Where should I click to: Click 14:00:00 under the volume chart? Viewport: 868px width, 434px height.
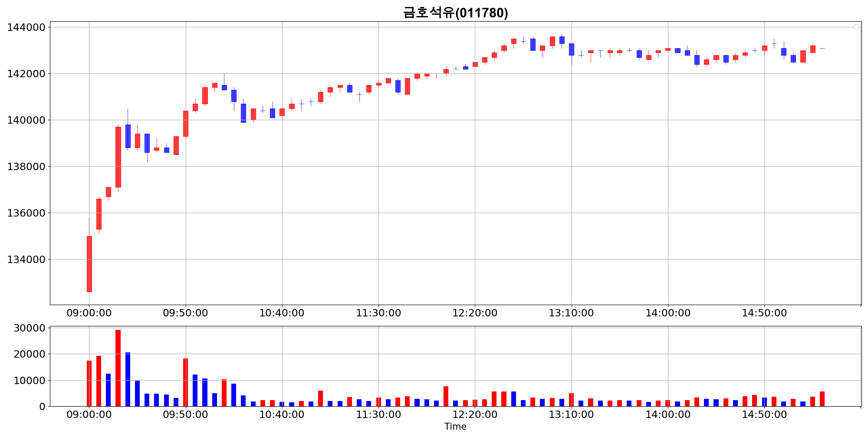tap(668, 414)
